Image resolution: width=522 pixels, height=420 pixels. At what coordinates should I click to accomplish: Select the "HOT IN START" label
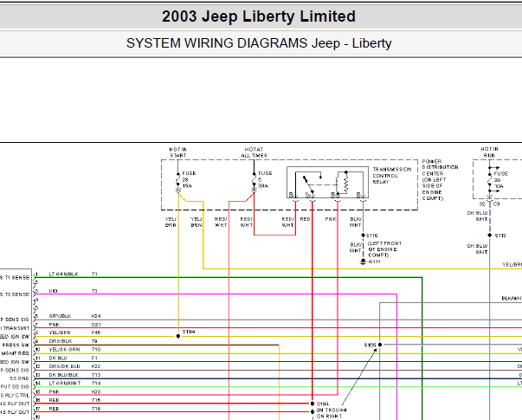click(178, 152)
